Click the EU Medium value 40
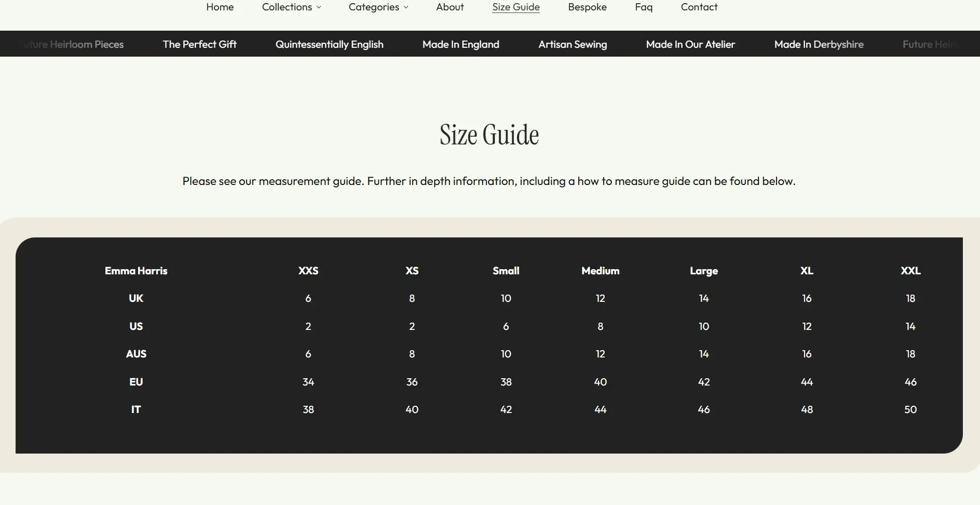The width and height of the screenshot is (980, 505). 600,382
